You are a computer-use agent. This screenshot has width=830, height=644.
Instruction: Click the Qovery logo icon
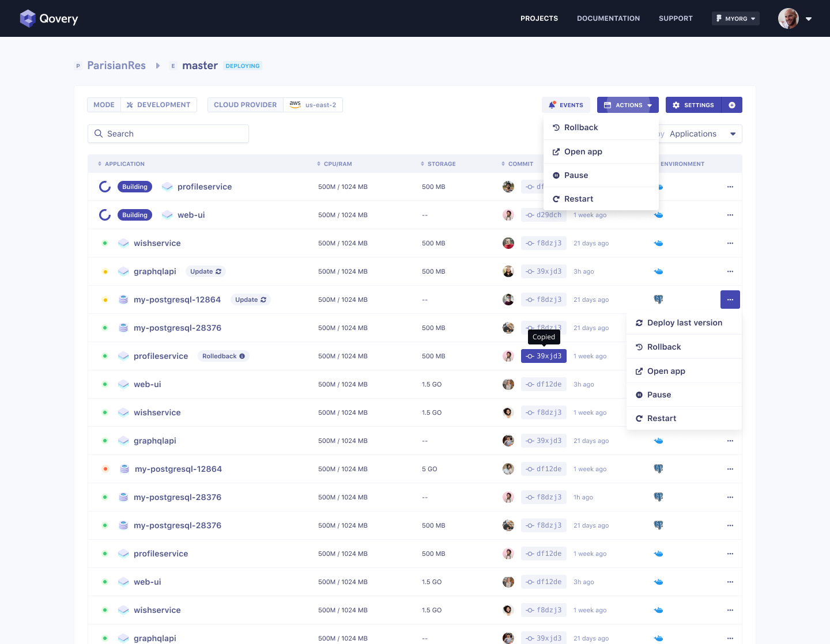28,18
